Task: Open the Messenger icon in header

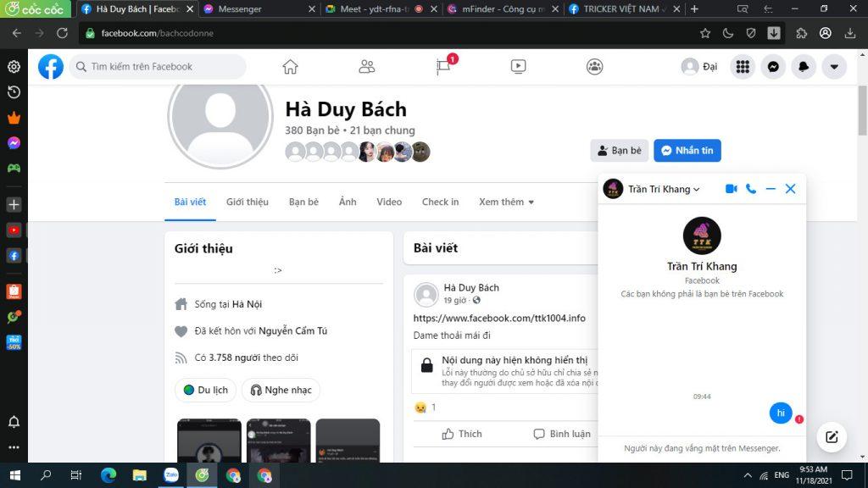Action: 772,67
